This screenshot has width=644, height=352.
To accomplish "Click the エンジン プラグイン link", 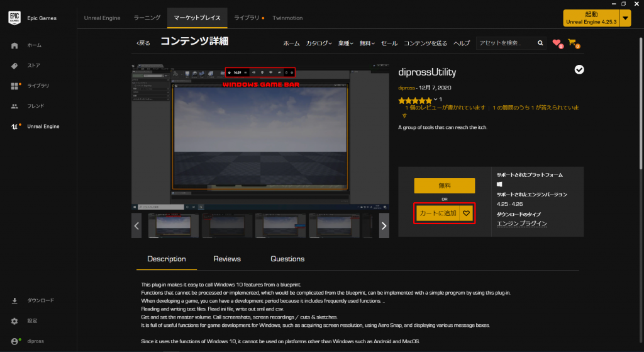I will (x=521, y=224).
